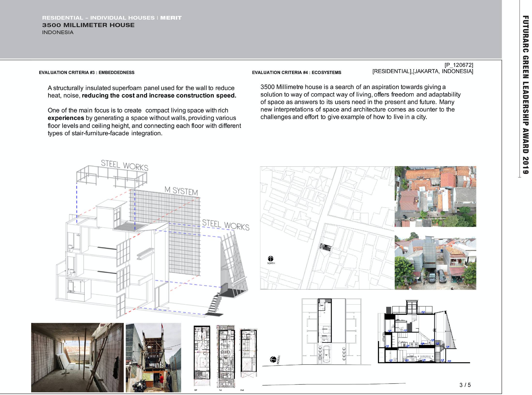The width and height of the screenshot is (532, 395).
Task: Open the exterior scaffolding construction photo
Action: point(153,358)
